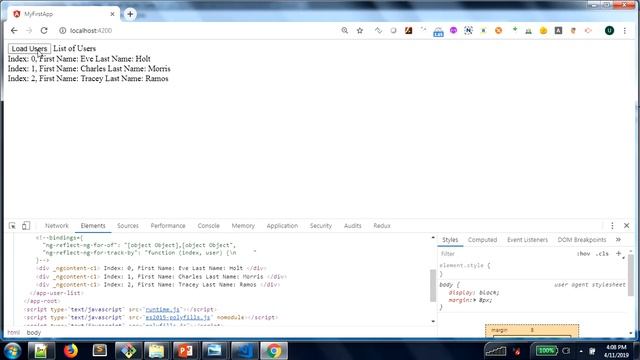Image resolution: width=640 pixels, height=360 pixels.
Task: Open Visual Studio Code from the taskbar
Action: tap(244, 351)
